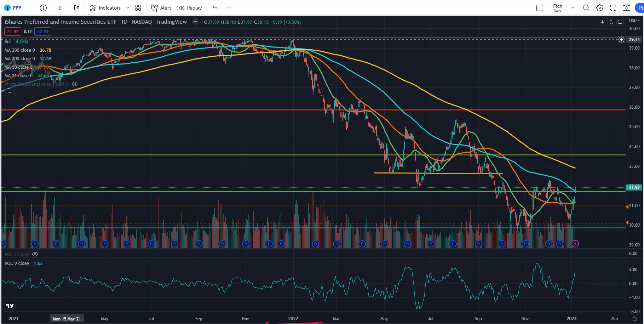Show the hidden ROC 2 close indicator
Screen dimensions: 644x324
[x=35, y=254]
